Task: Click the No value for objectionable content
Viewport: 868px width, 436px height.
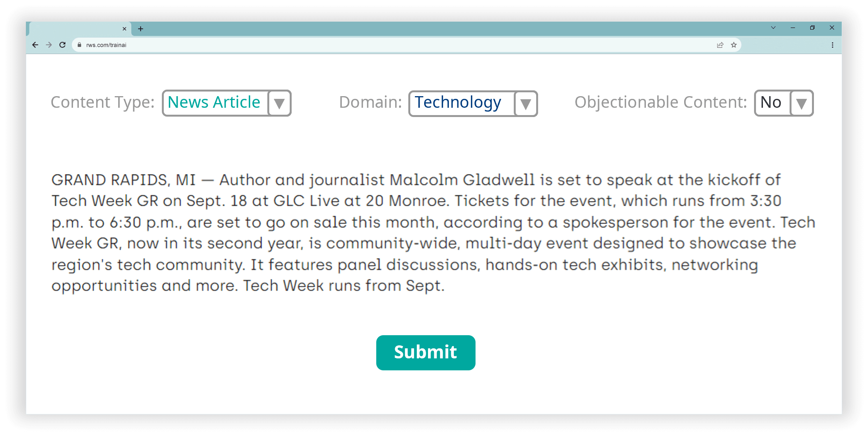Action: click(771, 103)
